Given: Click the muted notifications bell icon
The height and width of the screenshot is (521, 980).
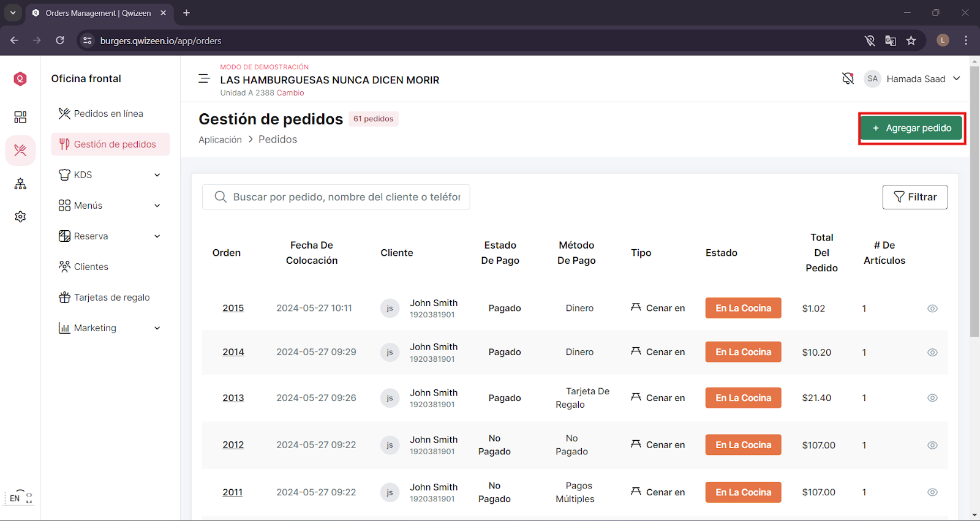Looking at the screenshot, I should tap(848, 78).
